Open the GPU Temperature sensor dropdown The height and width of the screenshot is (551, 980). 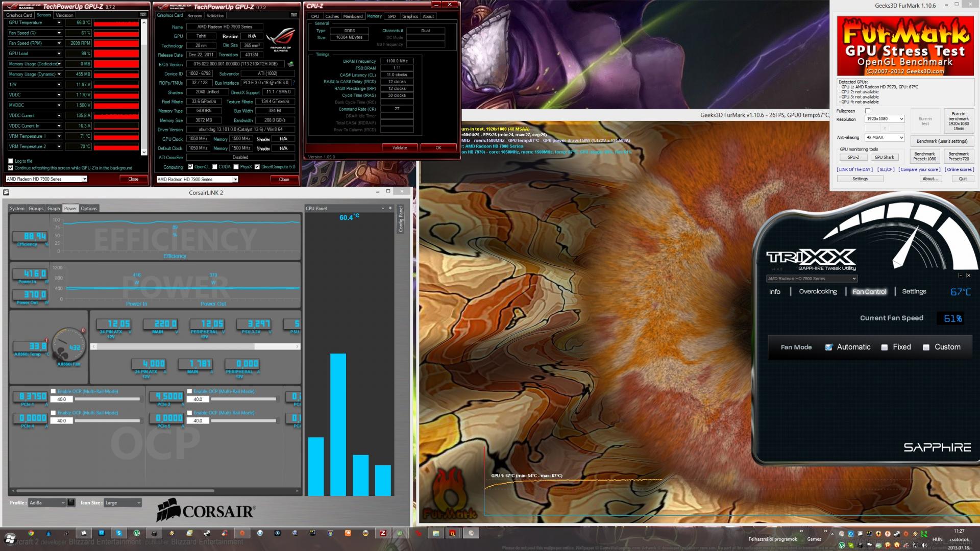tap(59, 22)
